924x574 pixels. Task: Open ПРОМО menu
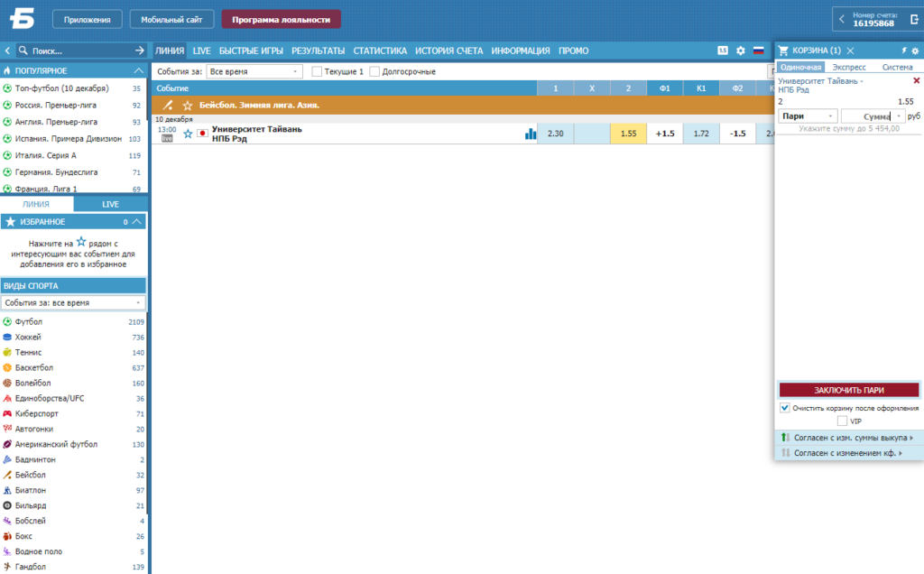point(573,51)
